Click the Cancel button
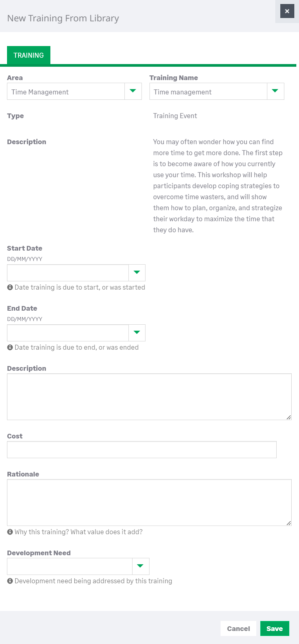 click(x=238, y=629)
